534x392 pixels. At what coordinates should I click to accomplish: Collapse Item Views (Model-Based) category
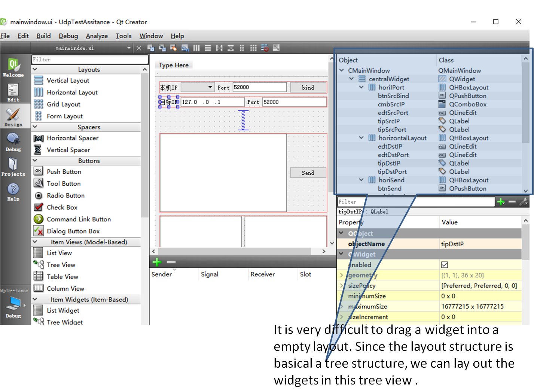point(35,242)
